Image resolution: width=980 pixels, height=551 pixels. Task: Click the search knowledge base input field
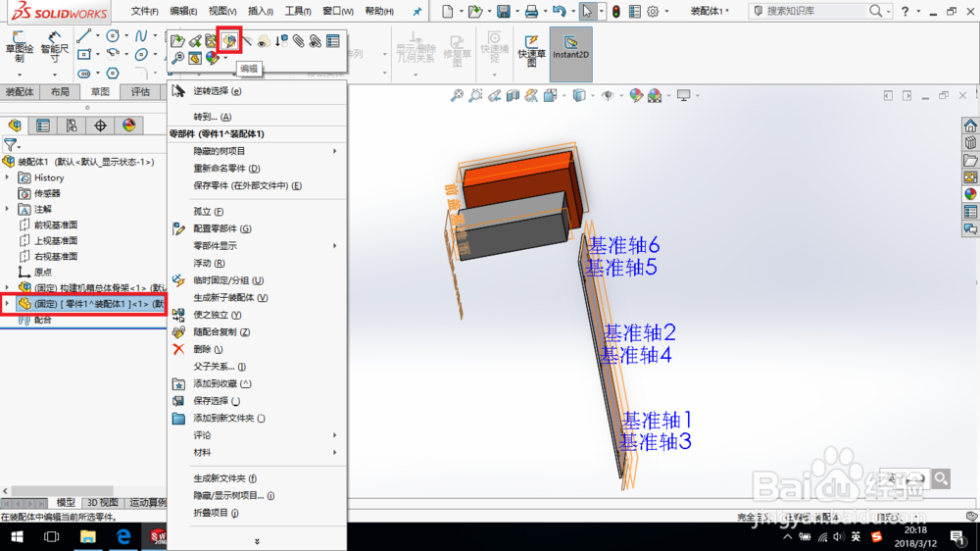click(815, 11)
